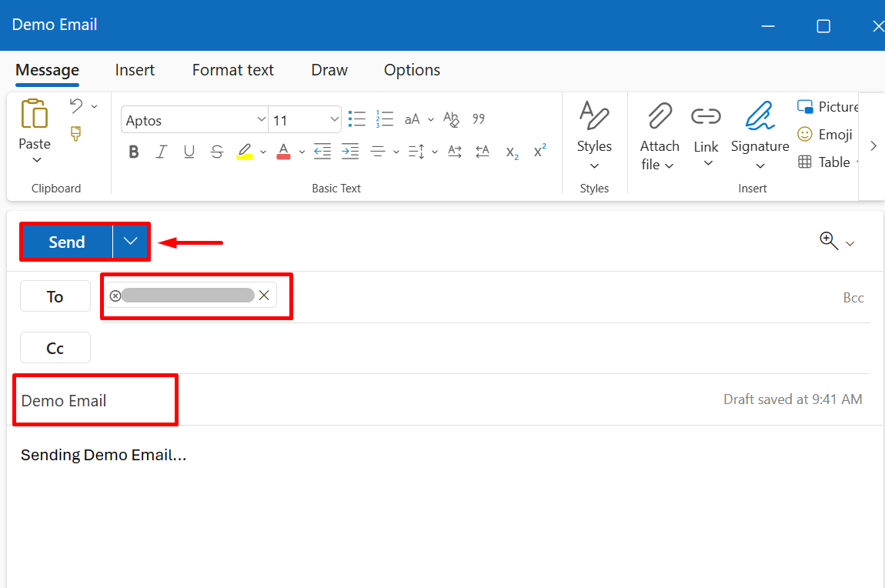This screenshot has height=588, width=885.
Task: Toggle bold formatting
Action: click(134, 152)
